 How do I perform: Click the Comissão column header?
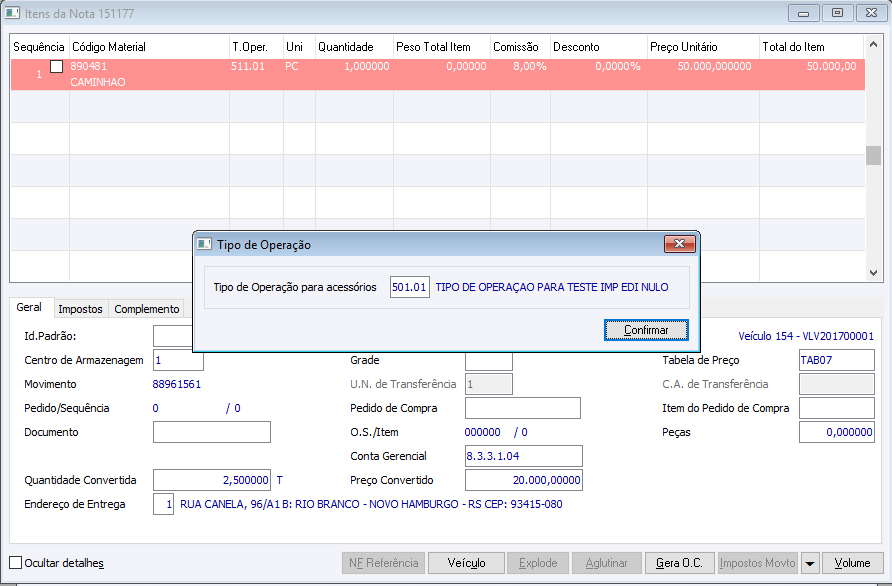520,47
